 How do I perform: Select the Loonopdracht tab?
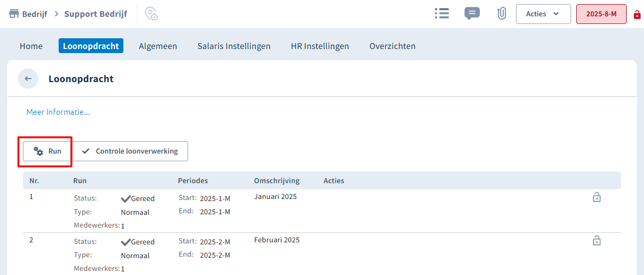point(91,46)
